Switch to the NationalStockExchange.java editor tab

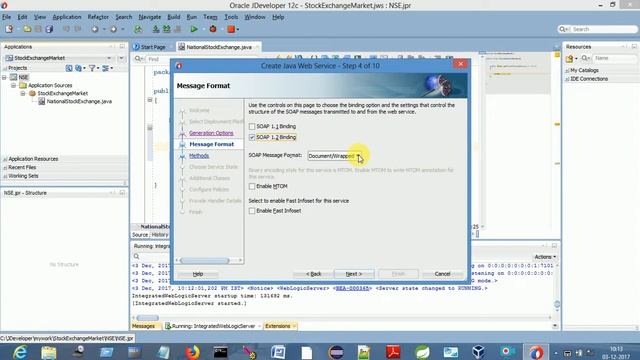(x=219, y=47)
